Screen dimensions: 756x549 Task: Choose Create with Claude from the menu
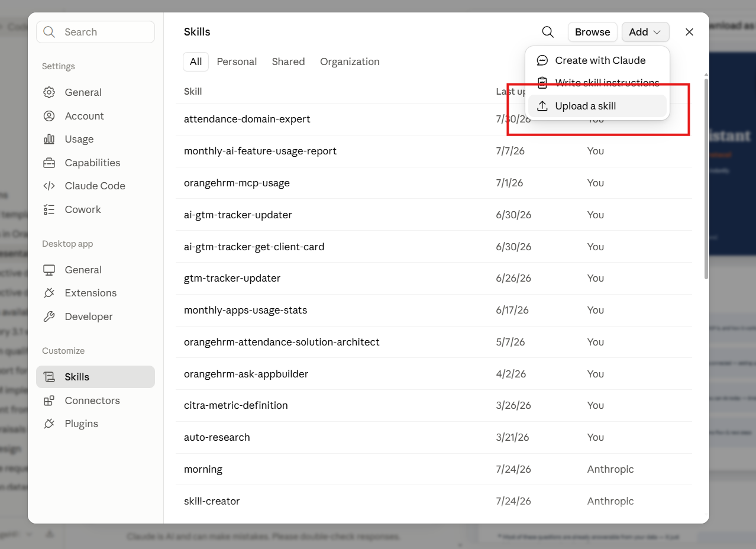coord(597,60)
